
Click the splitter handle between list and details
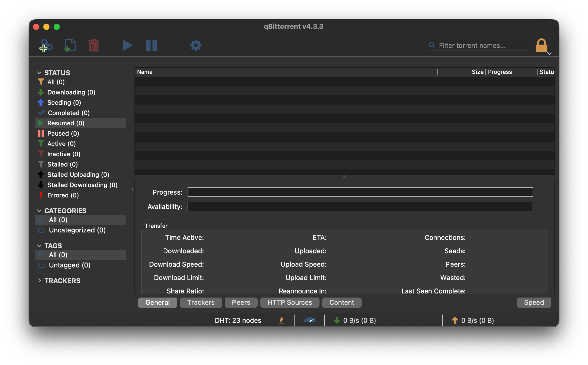[345, 177]
